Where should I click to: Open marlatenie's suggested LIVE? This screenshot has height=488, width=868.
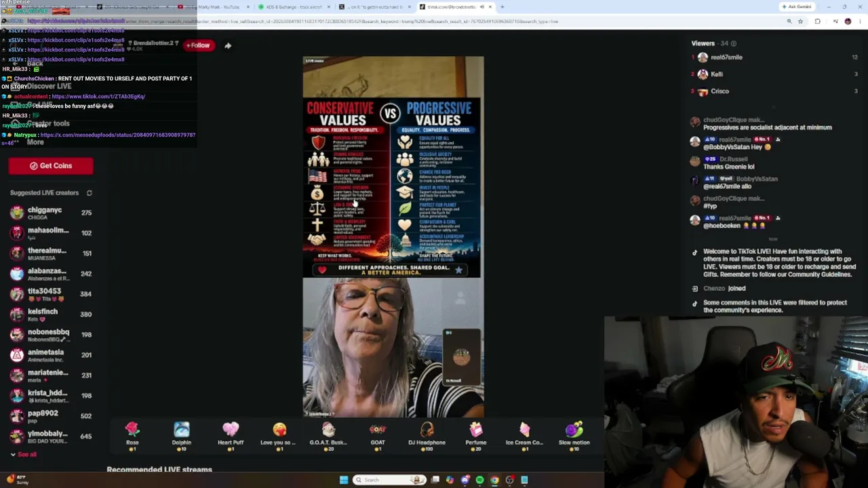click(51, 375)
